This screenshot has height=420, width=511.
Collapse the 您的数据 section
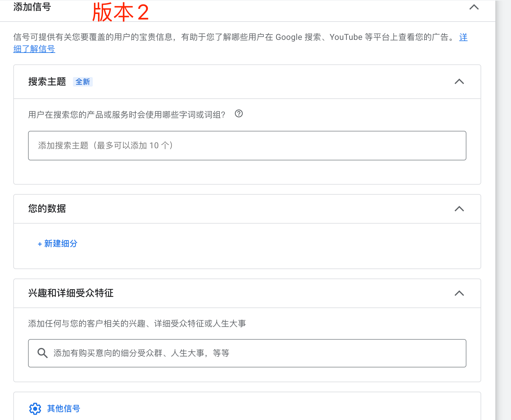tap(460, 209)
